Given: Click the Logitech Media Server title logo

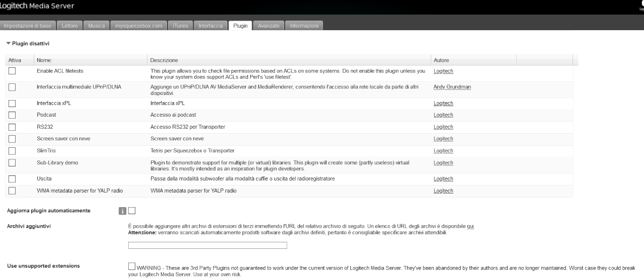Looking at the screenshot, I should click(x=37, y=6).
